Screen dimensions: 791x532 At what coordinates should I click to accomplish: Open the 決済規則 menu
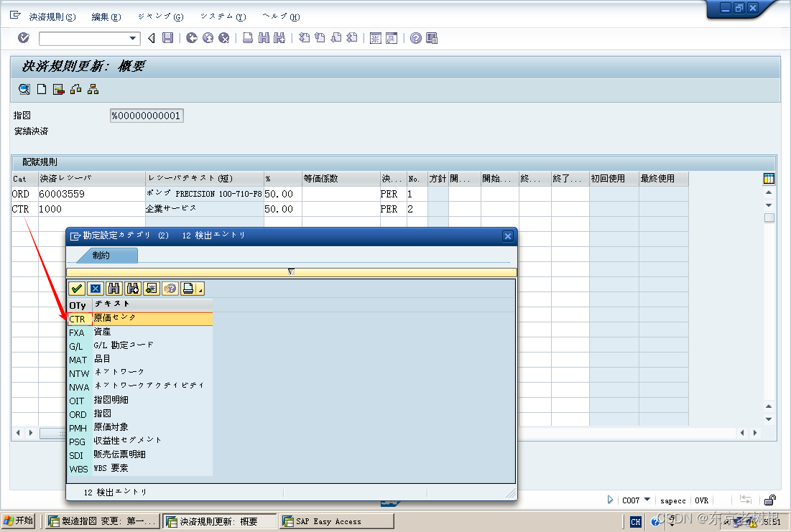(x=52, y=17)
